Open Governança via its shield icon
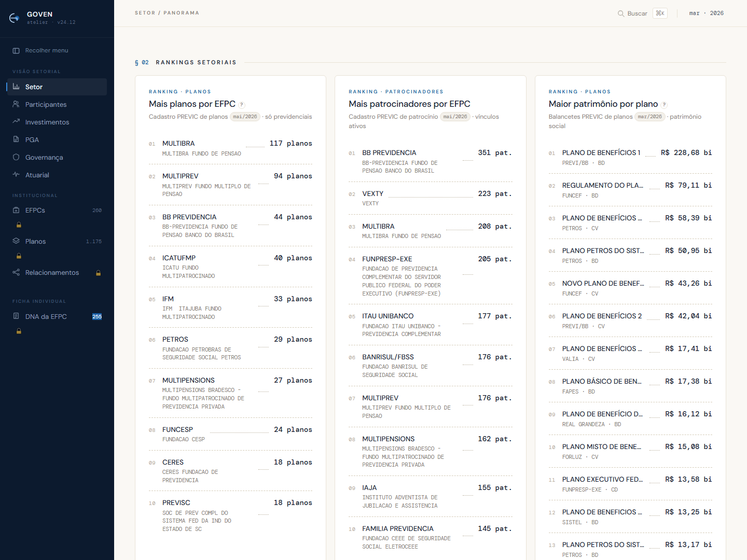 click(16, 157)
